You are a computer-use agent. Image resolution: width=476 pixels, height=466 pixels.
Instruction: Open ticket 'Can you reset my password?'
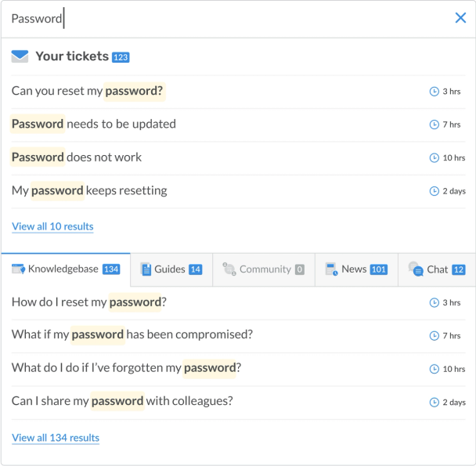click(x=88, y=91)
